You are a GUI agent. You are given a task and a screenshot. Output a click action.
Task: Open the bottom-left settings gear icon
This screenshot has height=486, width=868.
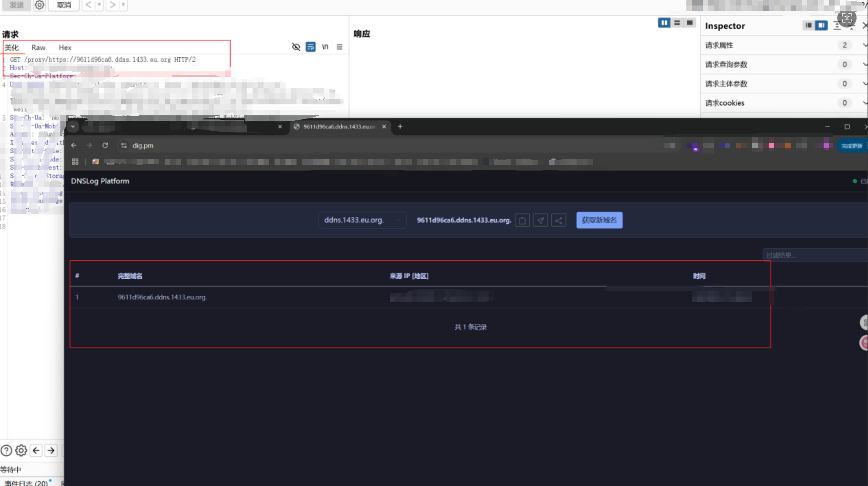coord(21,450)
